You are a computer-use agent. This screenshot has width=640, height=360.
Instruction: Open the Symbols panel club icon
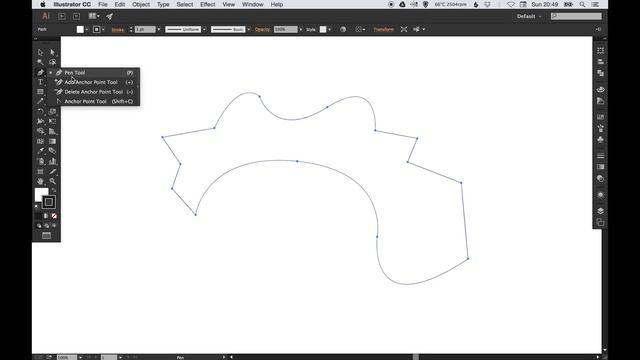600,140
